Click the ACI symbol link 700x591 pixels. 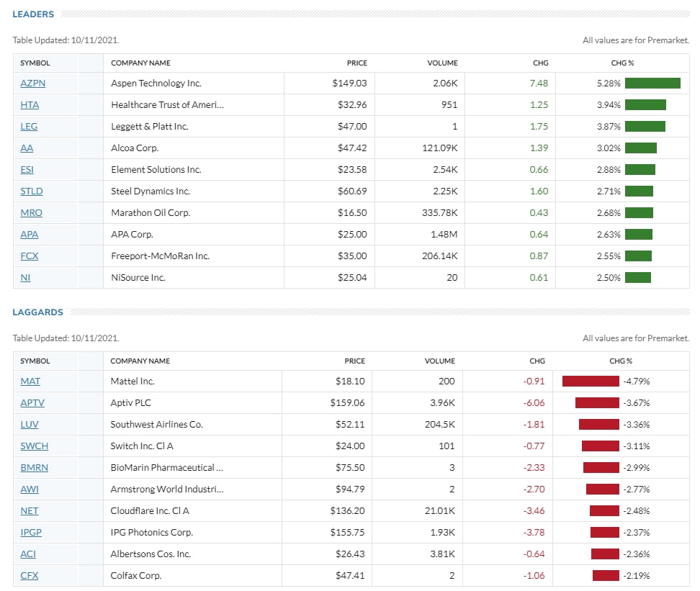click(x=27, y=554)
